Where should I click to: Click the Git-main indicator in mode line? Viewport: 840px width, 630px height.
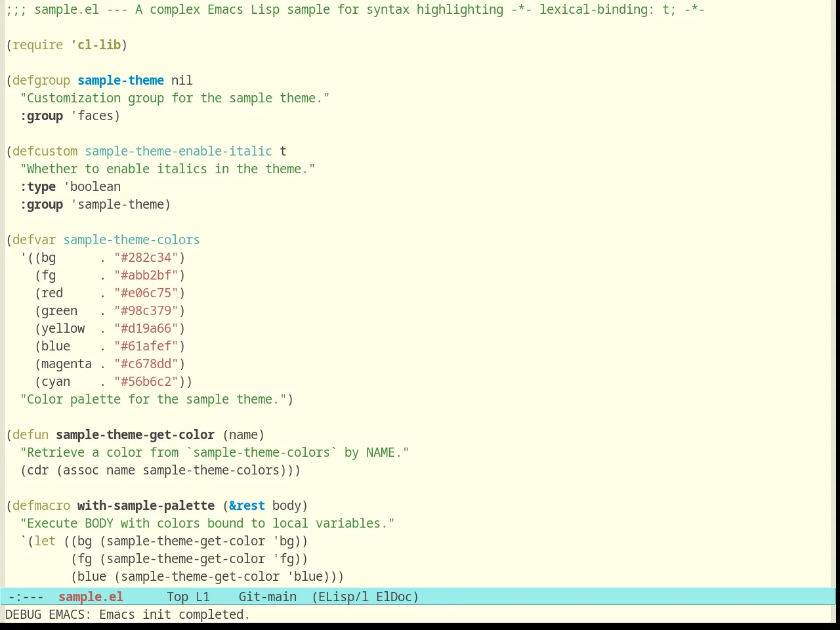coord(268,597)
